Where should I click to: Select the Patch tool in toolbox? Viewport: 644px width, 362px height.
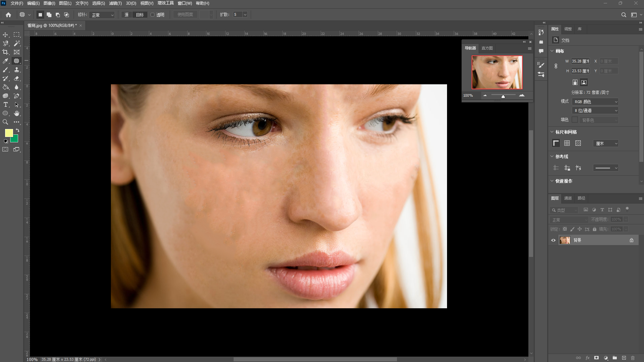tap(16, 61)
